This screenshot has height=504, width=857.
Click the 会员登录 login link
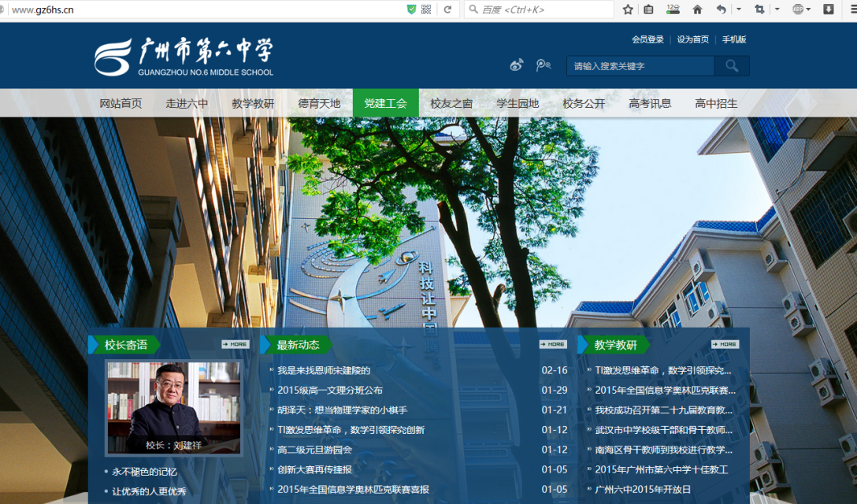click(647, 39)
